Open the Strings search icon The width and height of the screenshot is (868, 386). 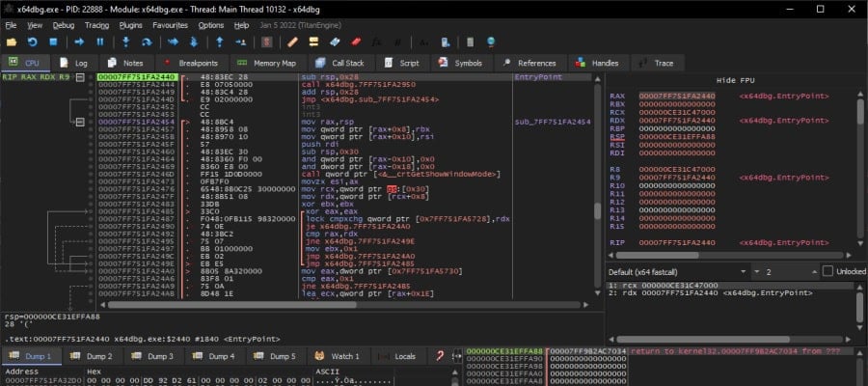pos(424,42)
